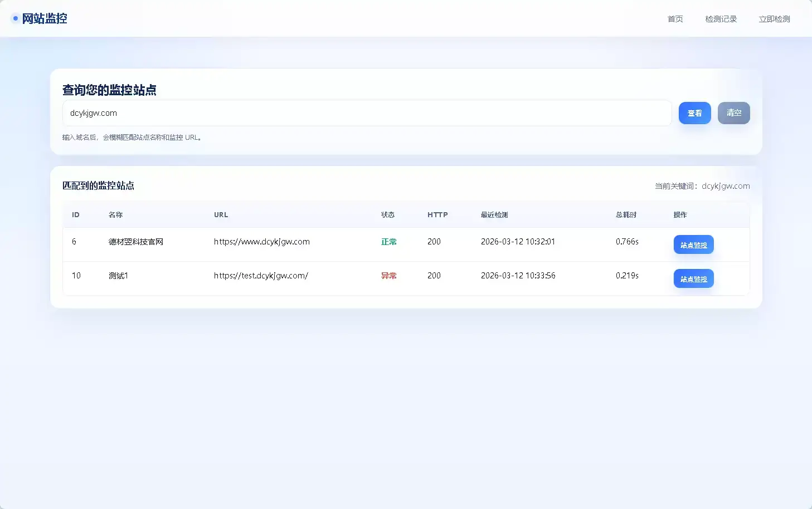Viewport: 812px width, 509px height.
Task: Select the keyword text dcykjgw.com on the right
Action: pyautogui.click(x=725, y=186)
